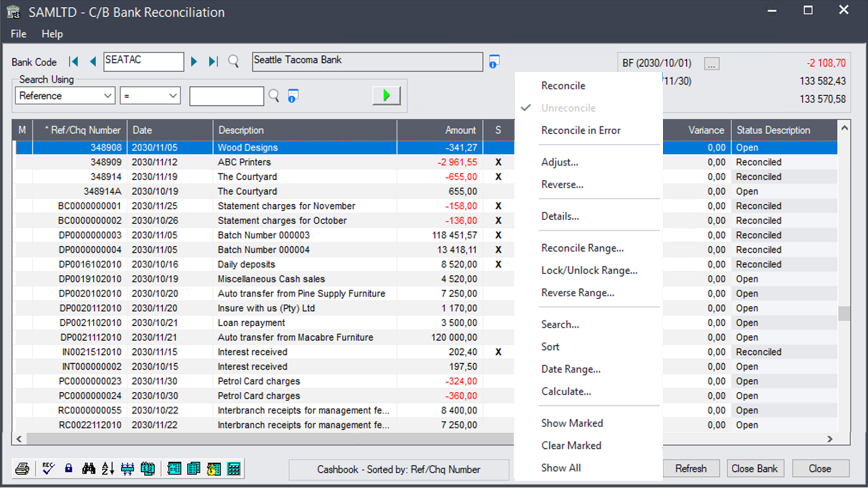Select Details... from the context menu

(560, 216)
